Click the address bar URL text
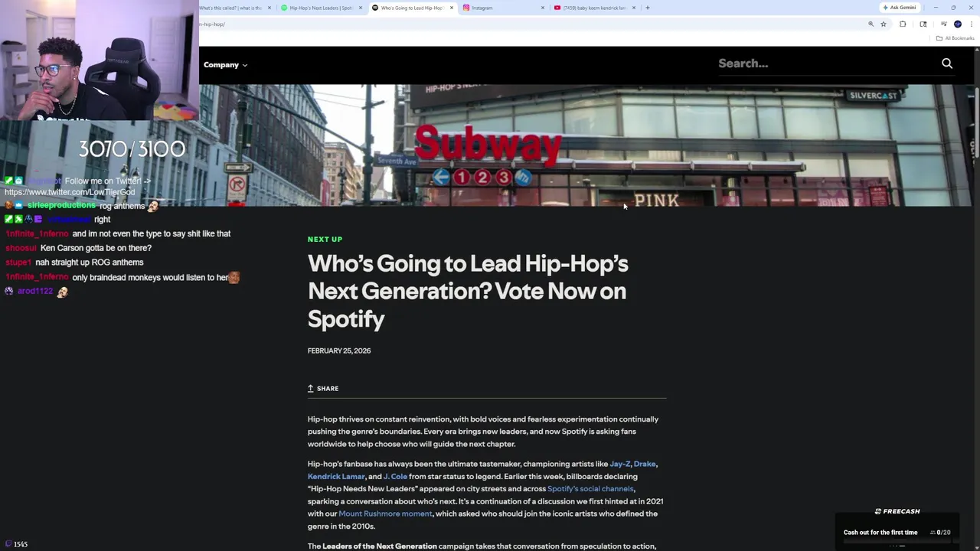Screen dimensions: 980x551 212,24
